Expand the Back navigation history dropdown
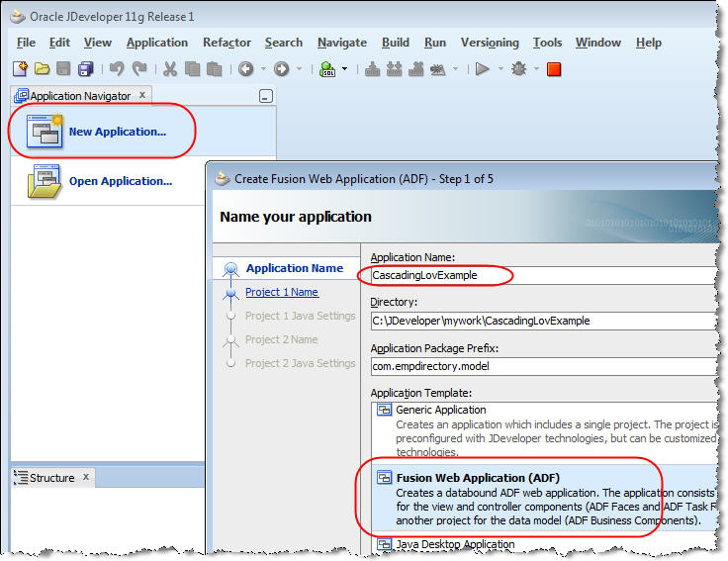 click(263, 69)
